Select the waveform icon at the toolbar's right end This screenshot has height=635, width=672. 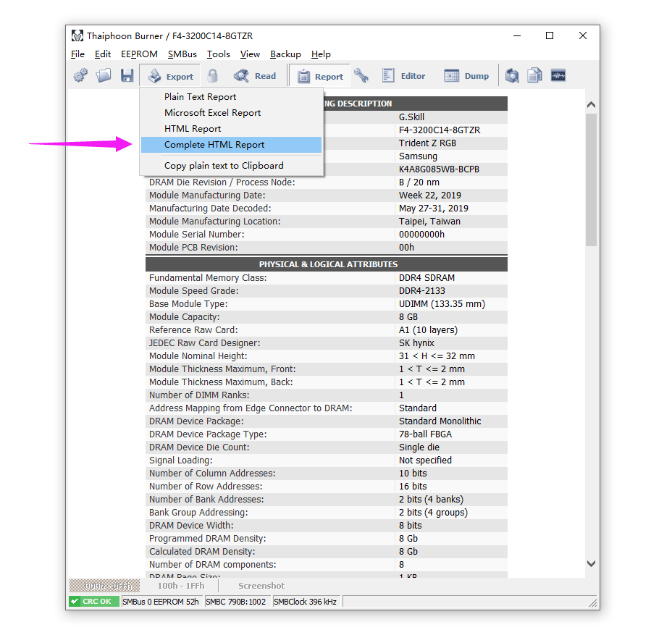558,75
